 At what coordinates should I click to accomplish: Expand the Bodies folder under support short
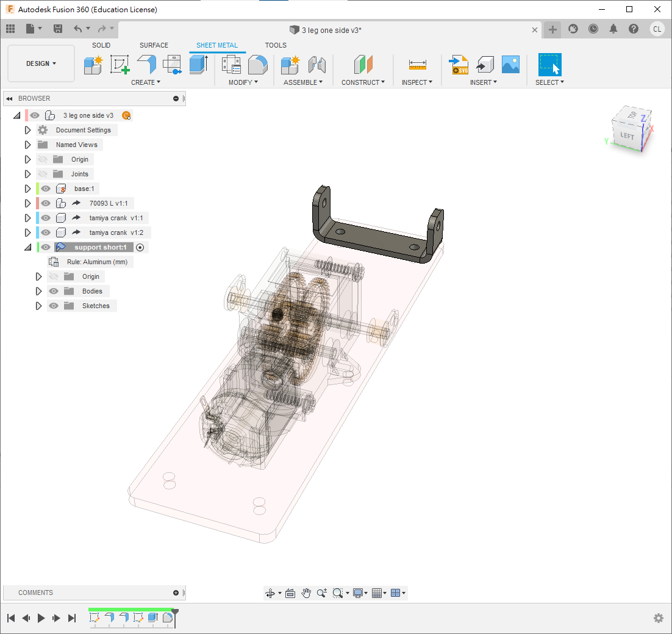[x=38, y=291]
